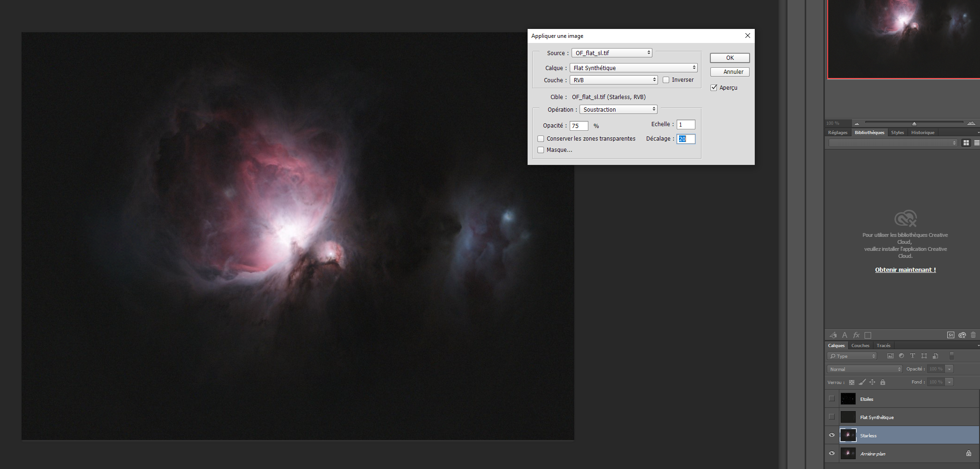
Task: Click the navigator zoom out small mountains icon
Action: (x=857, y=123)
